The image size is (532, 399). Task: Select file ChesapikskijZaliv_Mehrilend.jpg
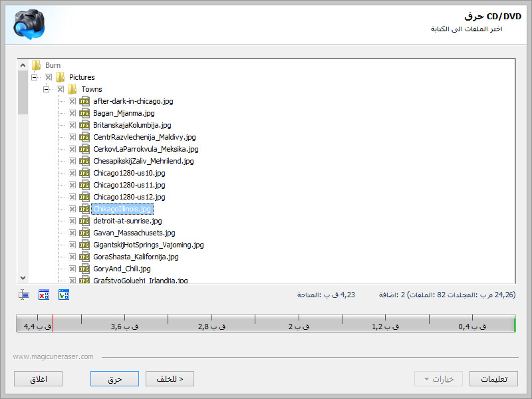pyautogui.click(x=144, y=161)
